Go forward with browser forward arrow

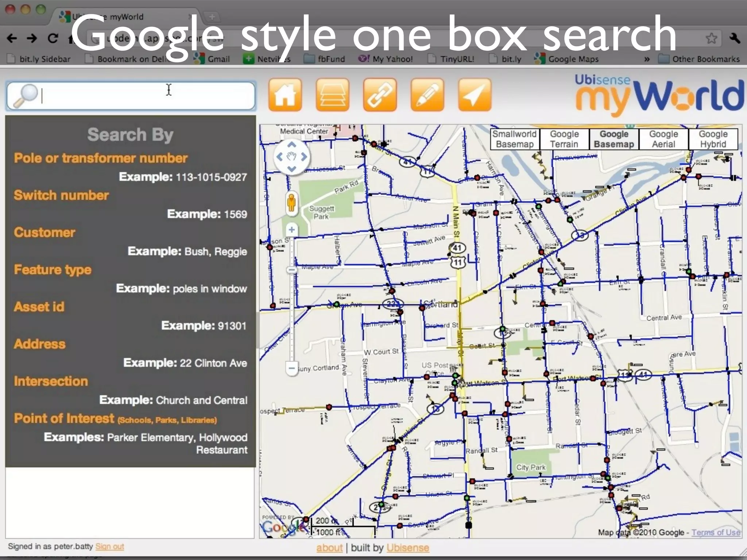[32, 38]
